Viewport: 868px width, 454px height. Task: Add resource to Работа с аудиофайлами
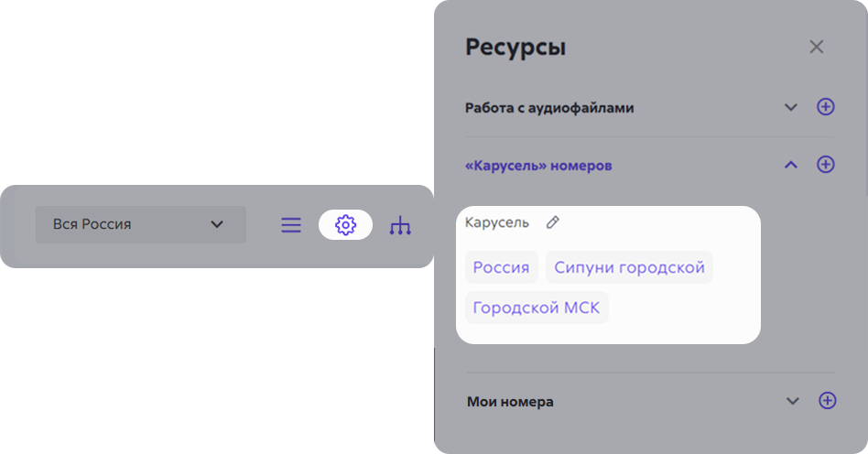pos(825,107)
